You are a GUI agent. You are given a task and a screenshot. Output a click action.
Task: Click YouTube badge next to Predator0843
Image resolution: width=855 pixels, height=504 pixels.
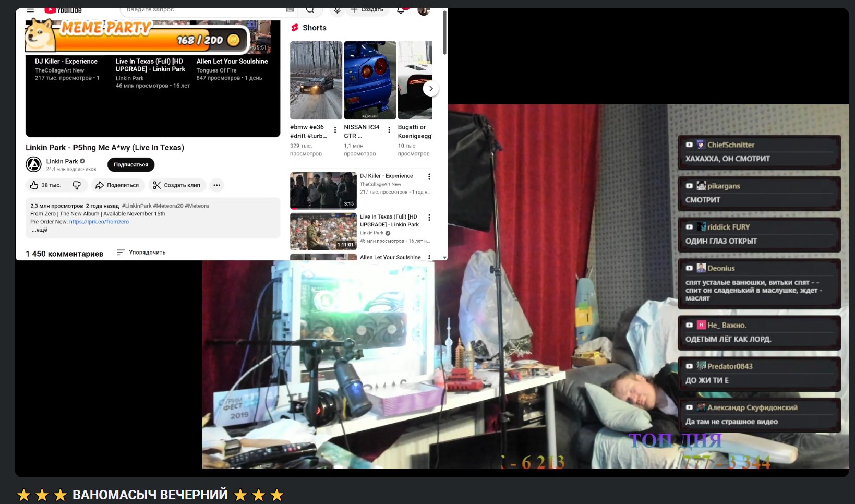click(689, 366)
